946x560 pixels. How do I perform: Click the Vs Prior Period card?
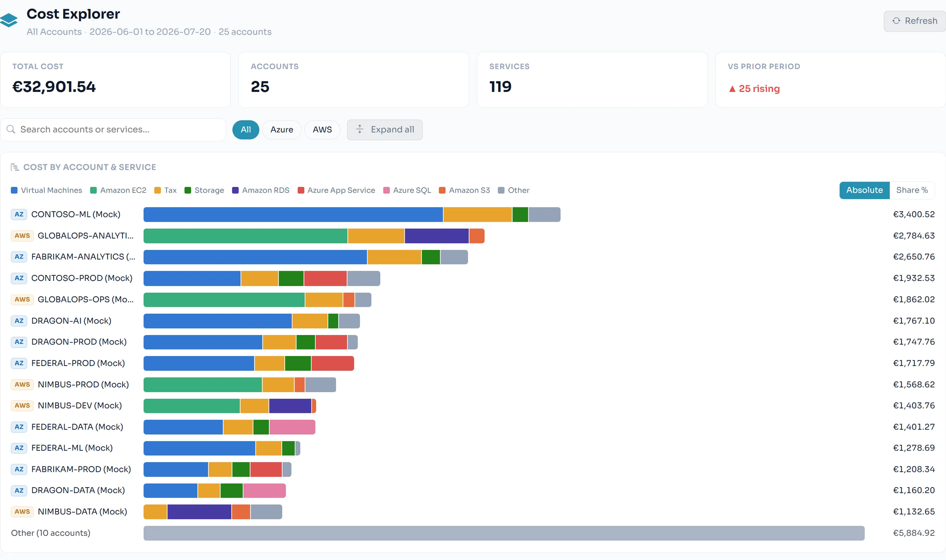[830, 79]
